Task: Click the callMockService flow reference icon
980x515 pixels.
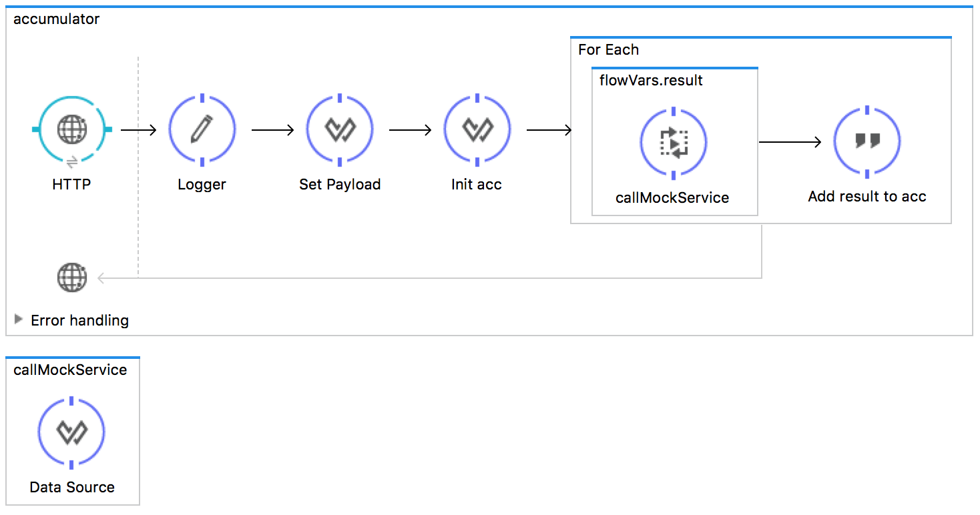Action: pos(674,143)
